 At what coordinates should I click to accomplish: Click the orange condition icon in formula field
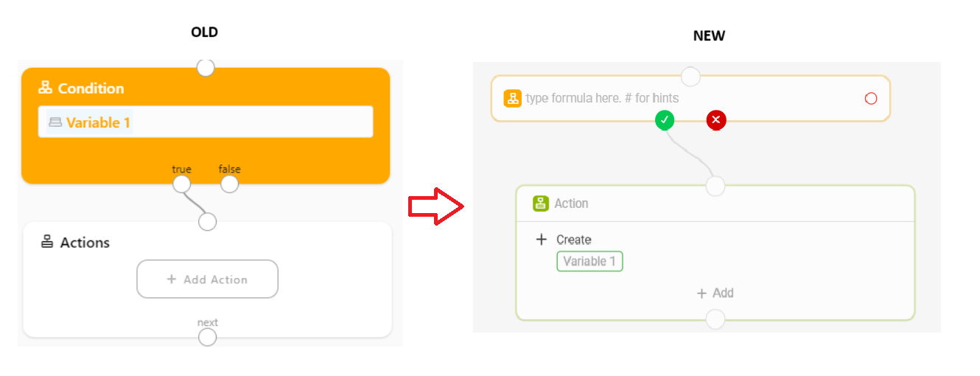pos(513,98)
